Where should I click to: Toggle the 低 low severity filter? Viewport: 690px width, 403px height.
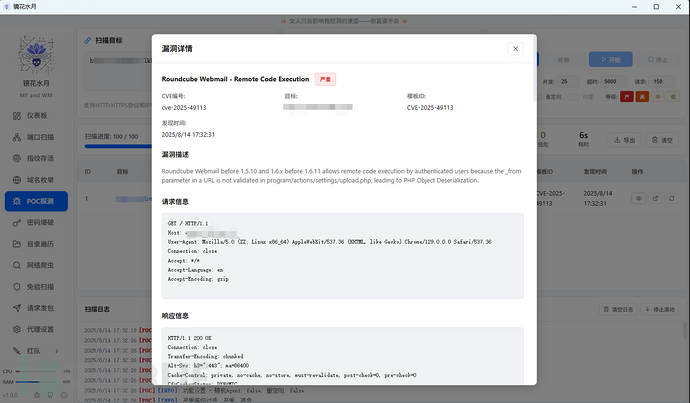673,97
